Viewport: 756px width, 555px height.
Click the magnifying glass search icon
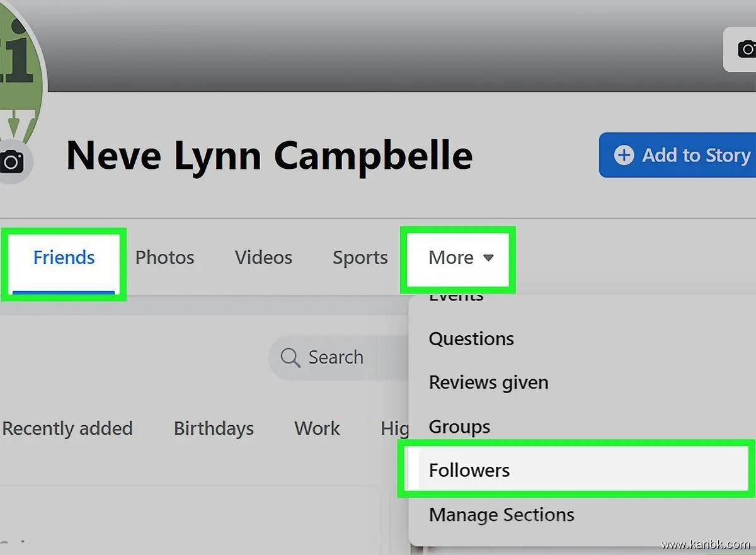[x=290, y=358]
